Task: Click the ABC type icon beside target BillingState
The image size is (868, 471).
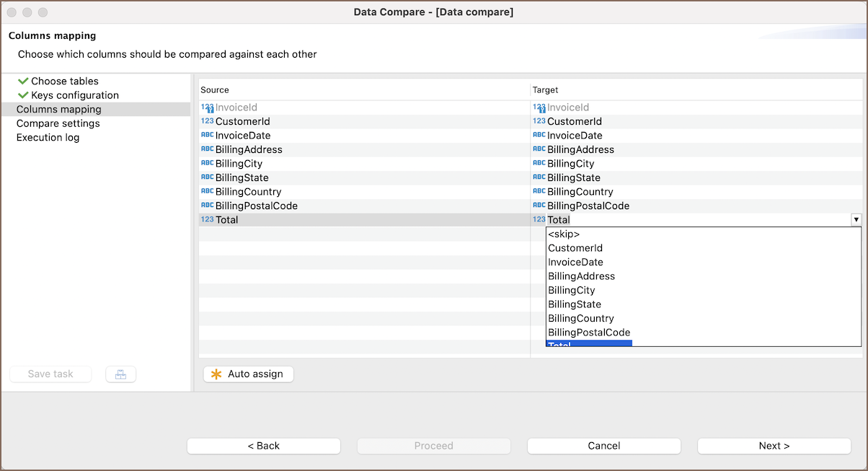Action: (x=539, y=177)
